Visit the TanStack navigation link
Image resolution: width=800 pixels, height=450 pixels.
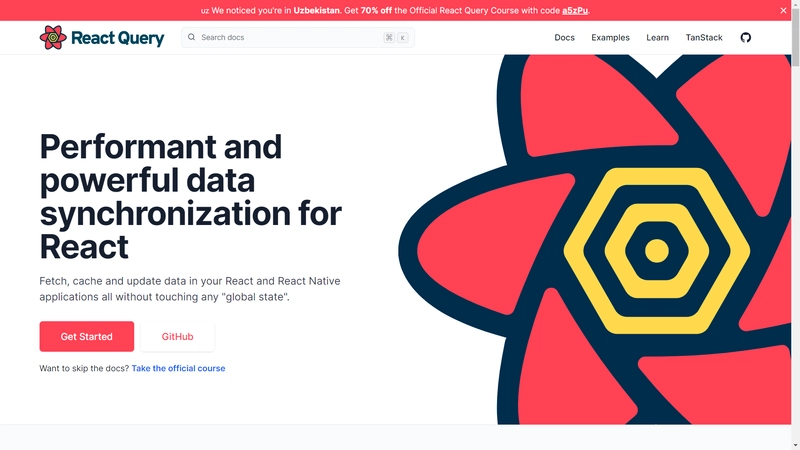pos(704,38)
